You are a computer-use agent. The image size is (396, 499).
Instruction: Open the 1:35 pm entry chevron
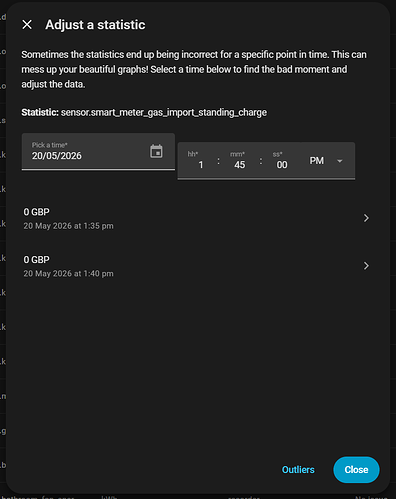click(366, 218)
